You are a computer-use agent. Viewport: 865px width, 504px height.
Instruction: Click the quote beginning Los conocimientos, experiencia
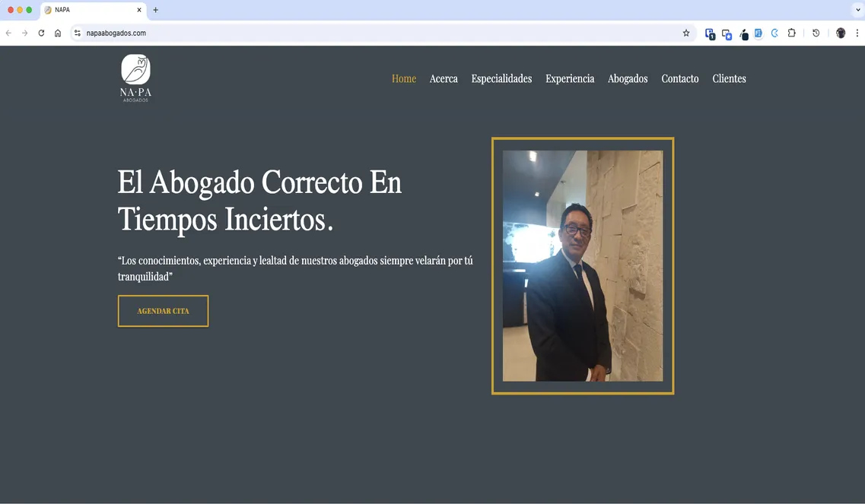(295, 268)
